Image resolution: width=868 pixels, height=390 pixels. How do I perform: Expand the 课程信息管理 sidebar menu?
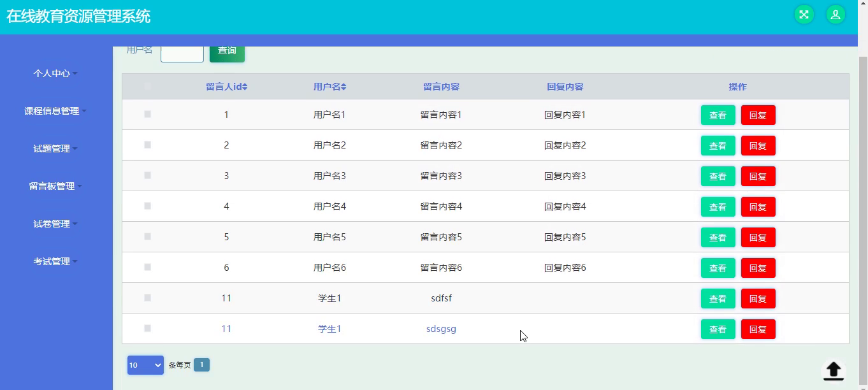55,111
